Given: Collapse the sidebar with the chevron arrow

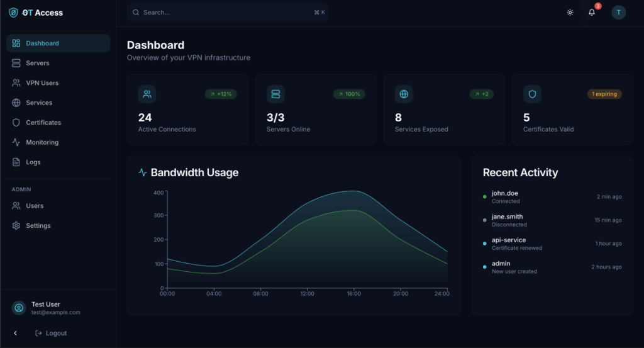Looking at the screenshot, I should pos(16,333).
